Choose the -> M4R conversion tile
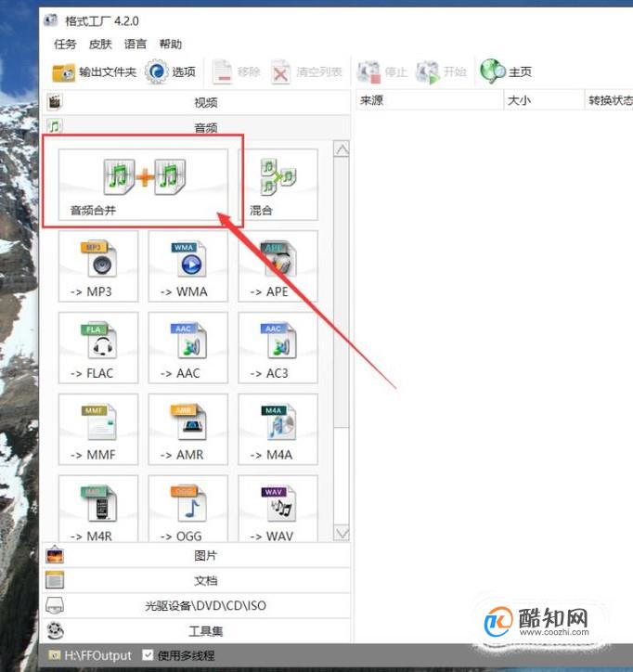The width and height of the screenshot is (633, 672). pos(98,509)
